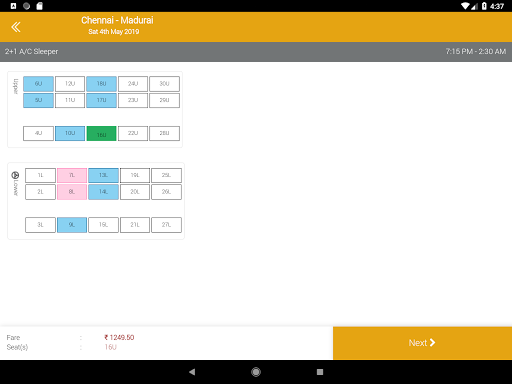Image resolution: width=512 pixels, height=384 pixels.
Task: Select upper berth seat 17U
Action: [101, 100]
